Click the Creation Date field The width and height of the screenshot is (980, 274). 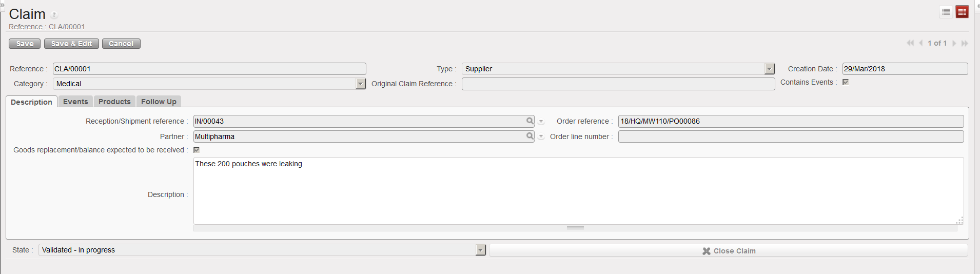coord(905,69)
